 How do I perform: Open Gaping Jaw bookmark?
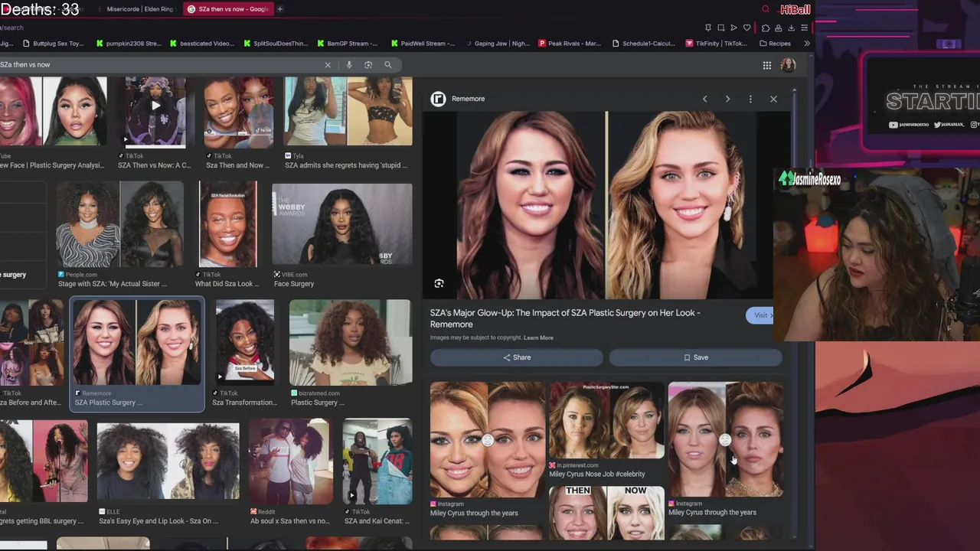[x=497, y=44]
